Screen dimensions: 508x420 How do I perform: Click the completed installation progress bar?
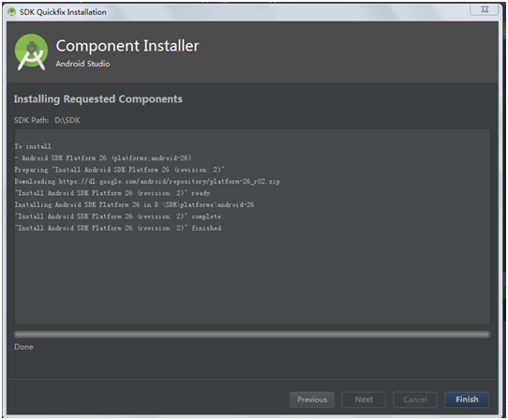pyautogui.click(x=252, y=335)
